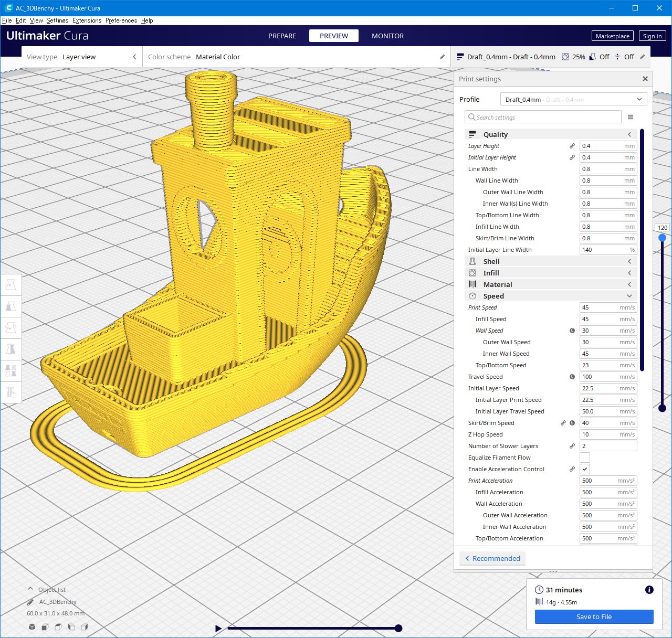Close the Print settings panel
The image size is (672, 638).
(x=645, y=79)
